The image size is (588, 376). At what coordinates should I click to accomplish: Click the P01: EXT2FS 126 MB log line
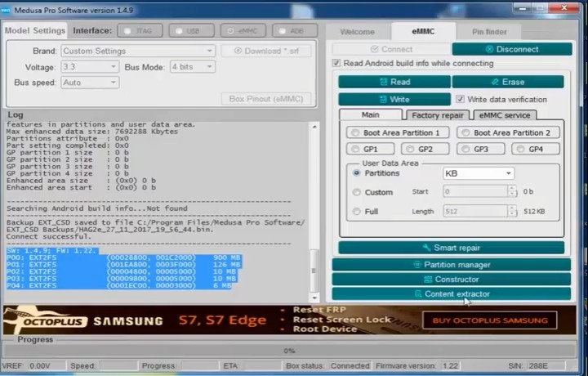(x=123, y=265)
